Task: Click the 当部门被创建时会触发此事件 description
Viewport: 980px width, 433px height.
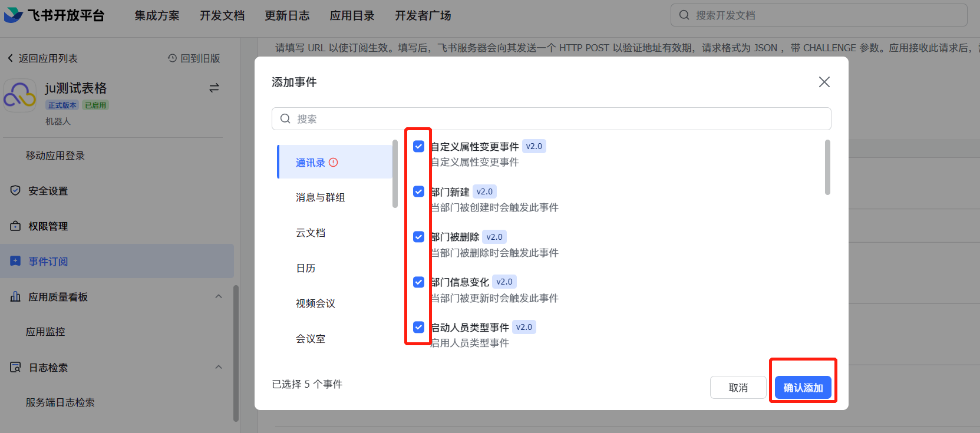Action: (494, 207)
